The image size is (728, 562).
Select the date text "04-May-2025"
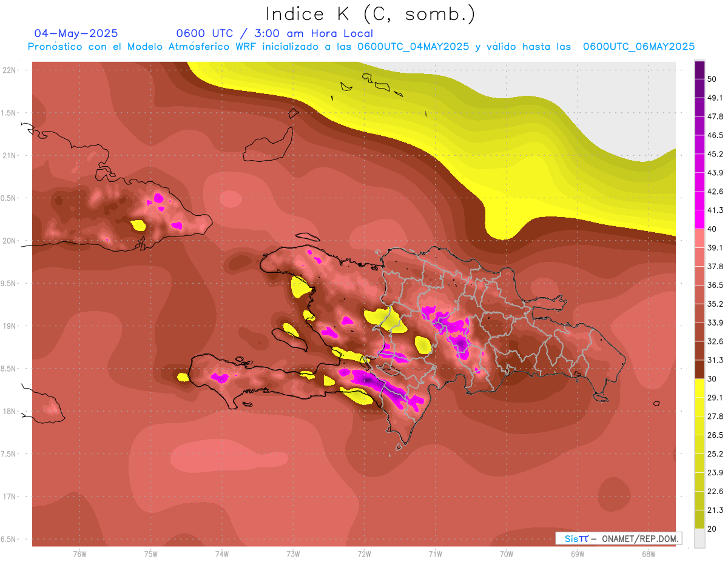[x=76, y=33]
